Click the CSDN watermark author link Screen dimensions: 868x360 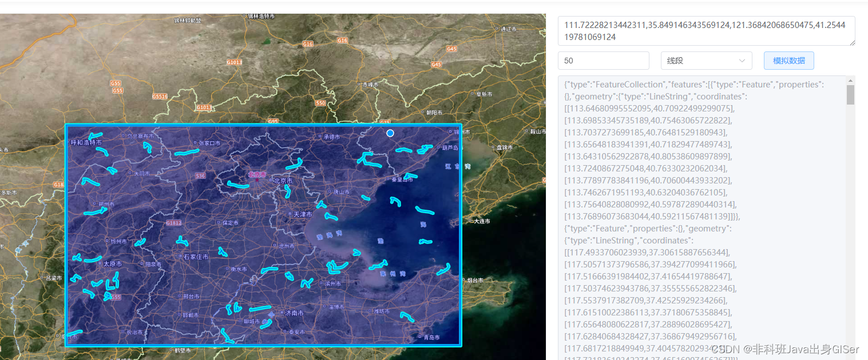click(784, 349)
